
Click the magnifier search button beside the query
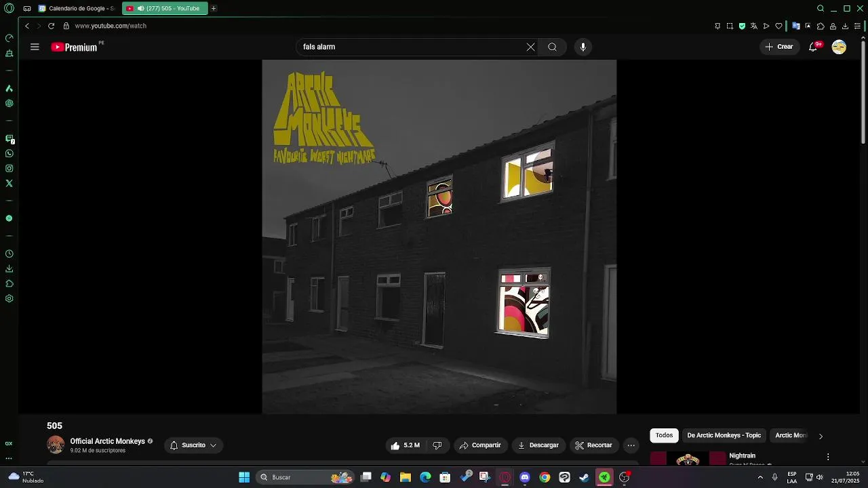tap(552, 47)
